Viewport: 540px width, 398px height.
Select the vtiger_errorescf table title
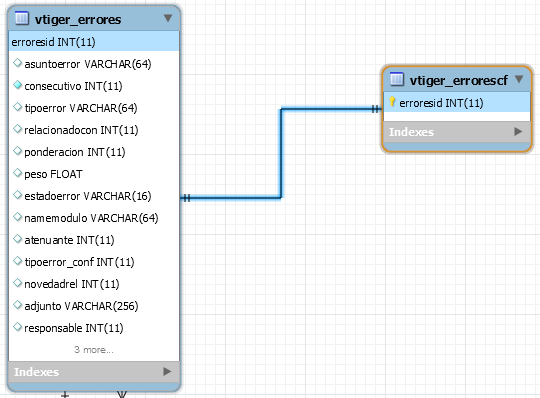point(459,81)
